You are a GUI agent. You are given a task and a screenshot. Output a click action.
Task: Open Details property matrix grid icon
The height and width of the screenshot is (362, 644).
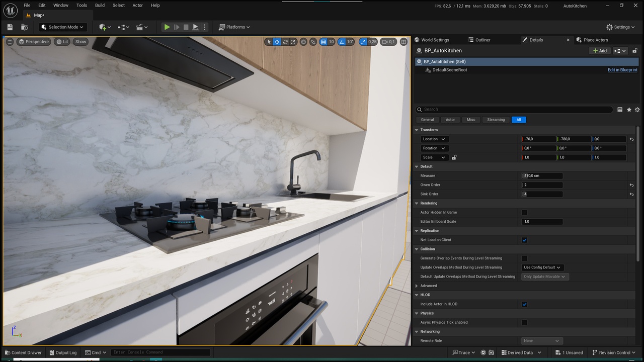pyautogui.click(x=620, y=110)
